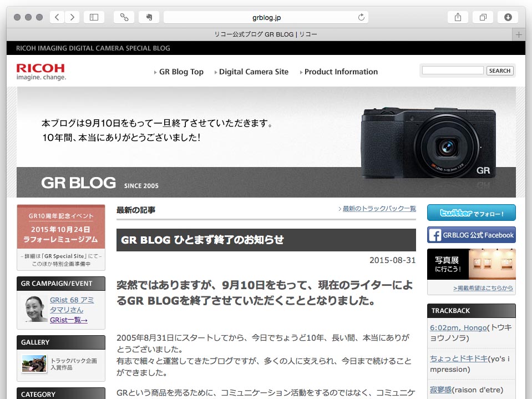Click the GR CAMPAIGN/EVENT header
The image size is (532, 399).
point(61,284)
